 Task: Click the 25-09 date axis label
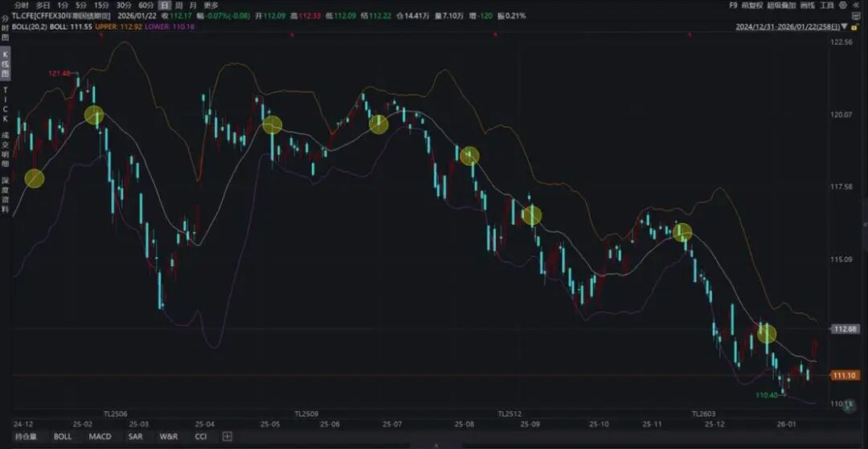coord(530,424)
